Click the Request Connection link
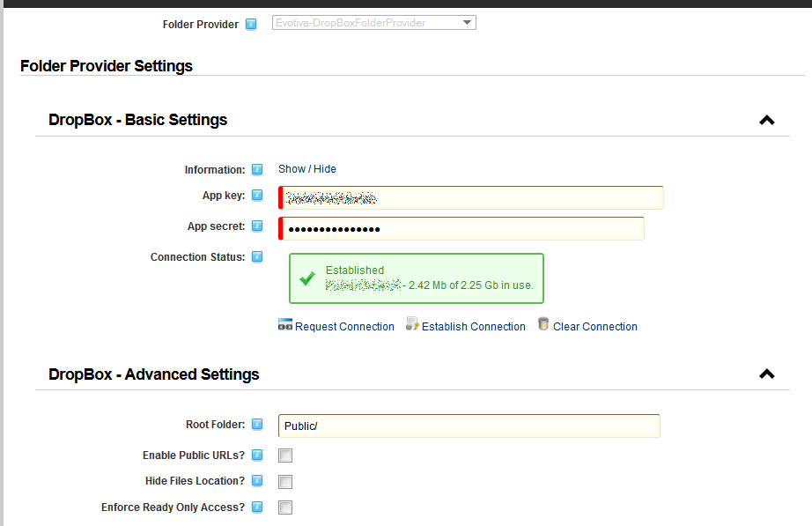 (344, 327)
